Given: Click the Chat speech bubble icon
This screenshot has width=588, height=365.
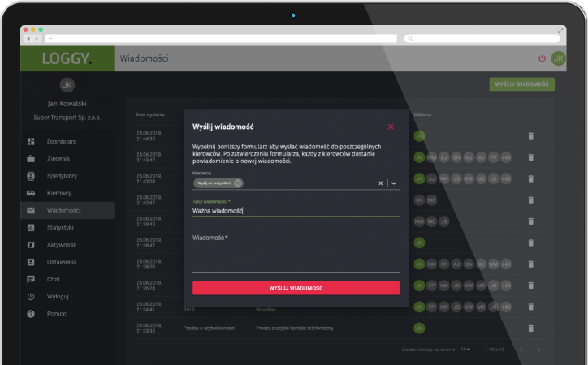Looking at the screenshot, I should tap(31, 279).
